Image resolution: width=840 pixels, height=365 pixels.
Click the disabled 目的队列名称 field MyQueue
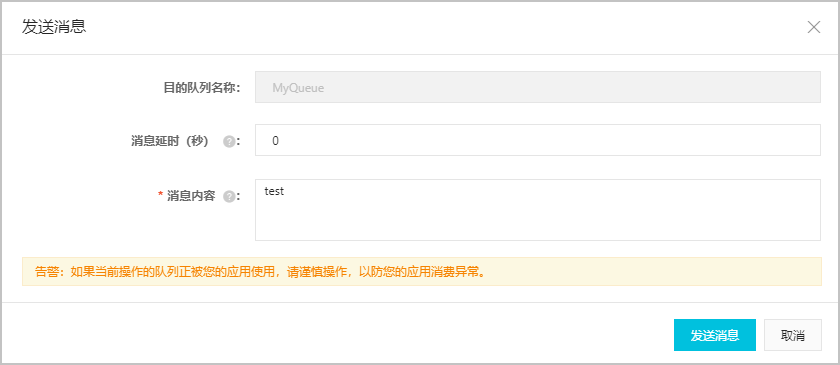tap(538, 87)
